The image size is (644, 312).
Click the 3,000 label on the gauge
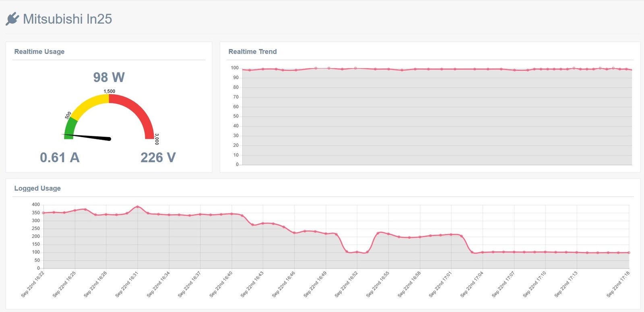pyautogui.click(x=157, y=139)
